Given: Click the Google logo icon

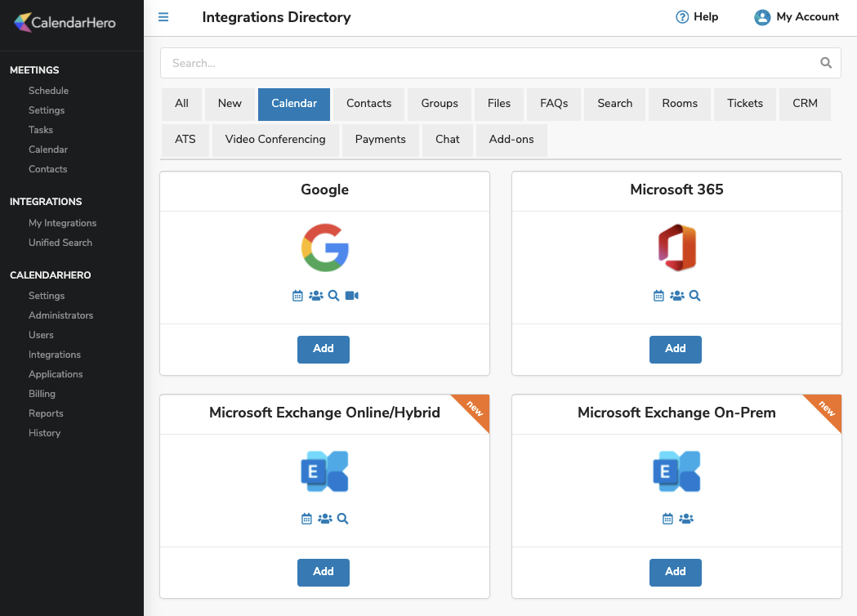Looking at the screenshot, I should [325, 248].
